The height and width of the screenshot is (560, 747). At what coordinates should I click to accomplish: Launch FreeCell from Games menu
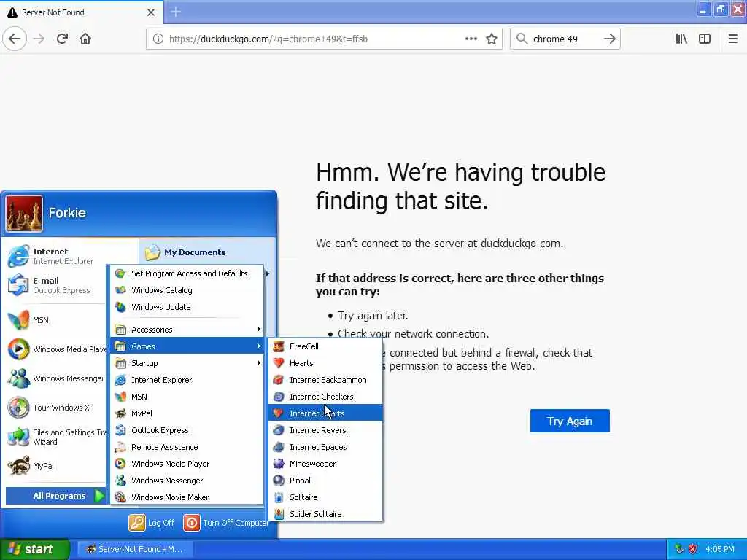click(325, 346)
